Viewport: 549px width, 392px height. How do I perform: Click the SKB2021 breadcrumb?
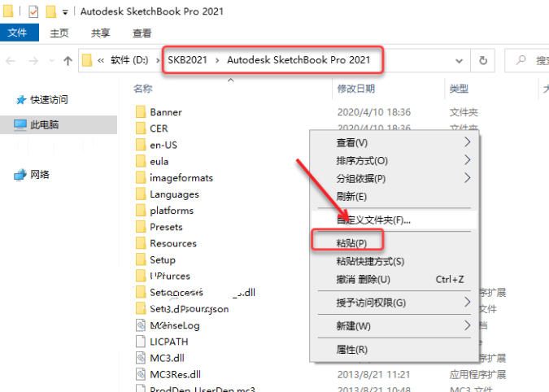[187, 60]
